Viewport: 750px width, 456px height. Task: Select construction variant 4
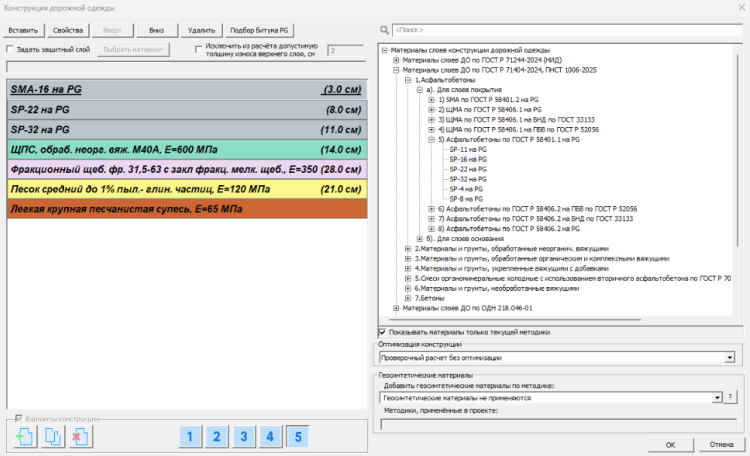[x=271, y=436]
